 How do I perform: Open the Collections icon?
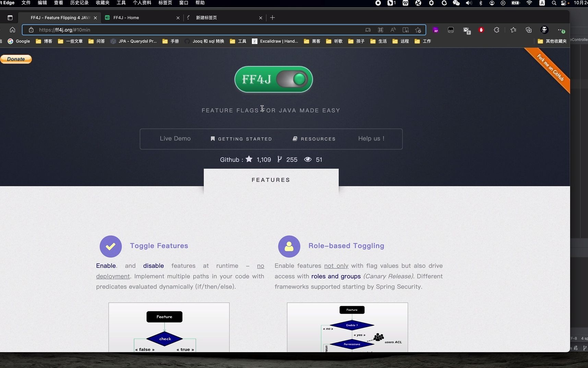(x=529, y=30)
